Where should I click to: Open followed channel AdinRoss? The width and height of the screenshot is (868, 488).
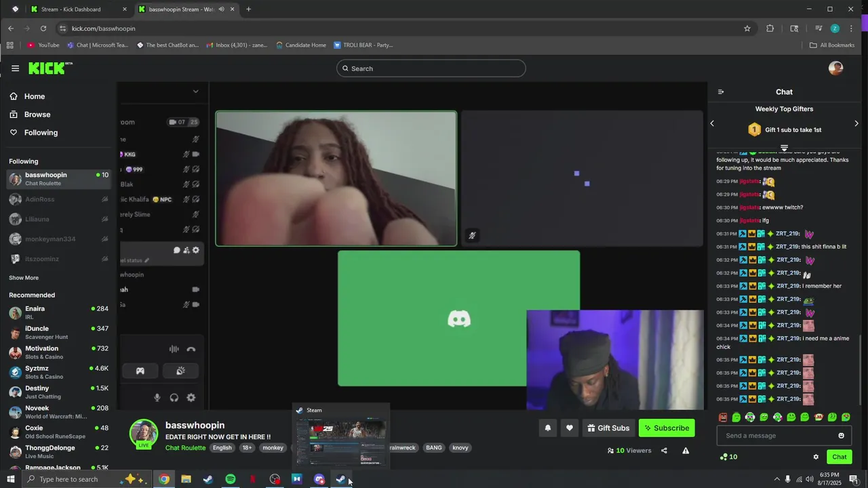point(59,199)
